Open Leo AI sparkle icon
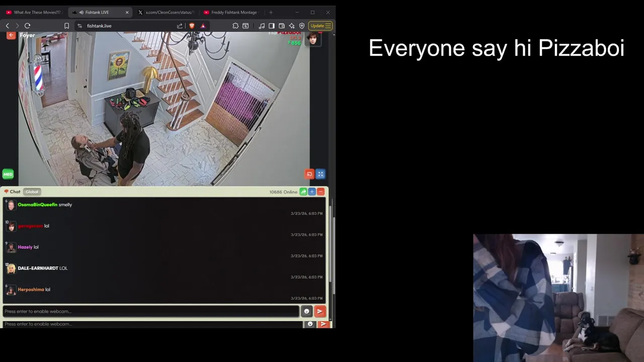This screenshot has height=362, width=644. pyautogui.click(x=292, y=26)
